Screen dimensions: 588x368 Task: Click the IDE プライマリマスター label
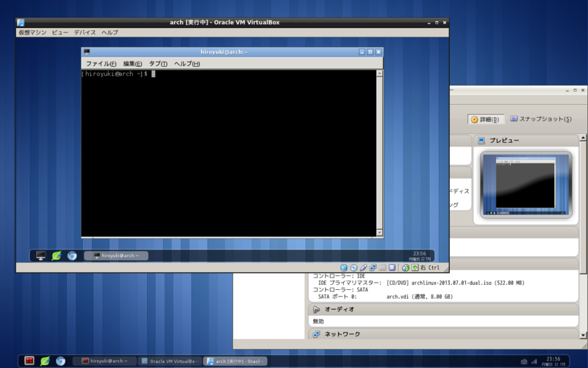[350, 283]
